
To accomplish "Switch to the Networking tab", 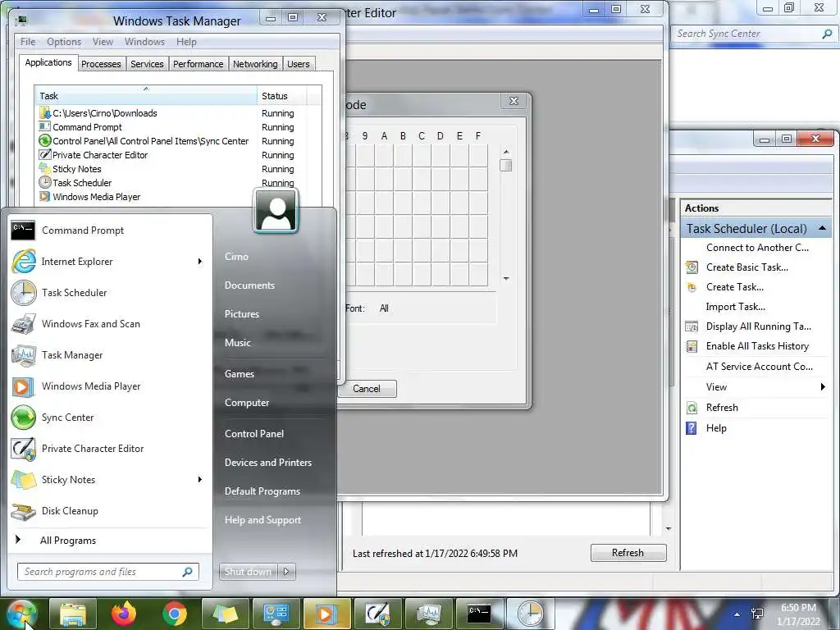I will (256, 64).
